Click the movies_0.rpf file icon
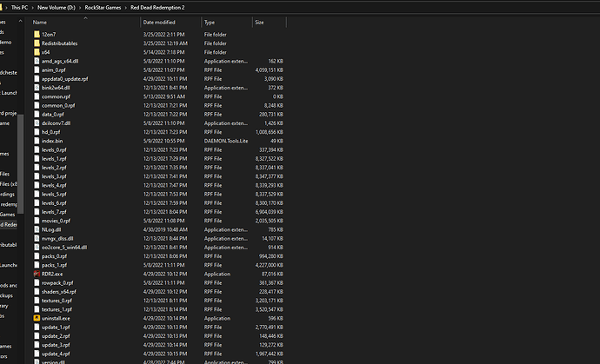This screenshot has width=600, height=364. click(37, 221)
